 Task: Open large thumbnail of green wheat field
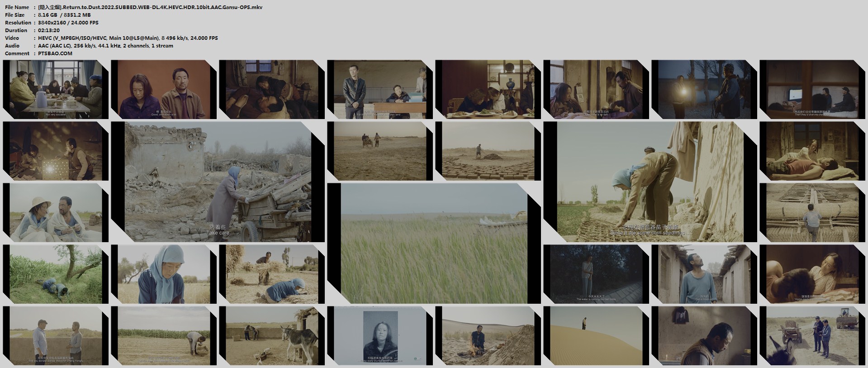(434, 244)
